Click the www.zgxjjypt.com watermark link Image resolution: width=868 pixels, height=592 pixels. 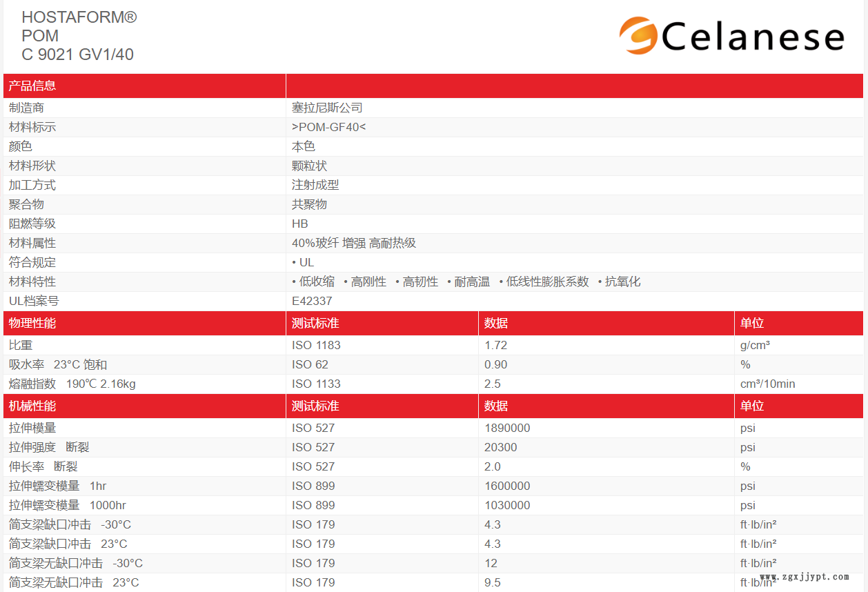[x=804, y=577]
